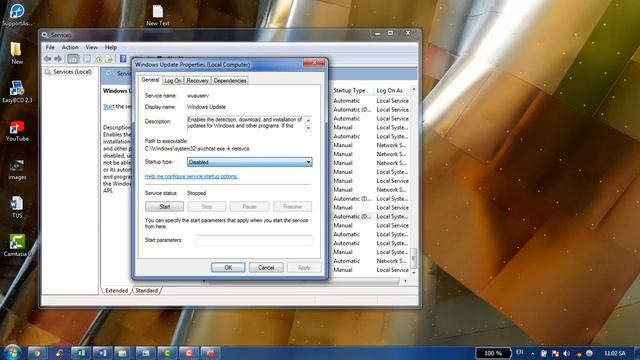This screenshot has width=640, height=360.
Task: Click the taskbar clock showing 11:02
Action: [x=615, y=353]
